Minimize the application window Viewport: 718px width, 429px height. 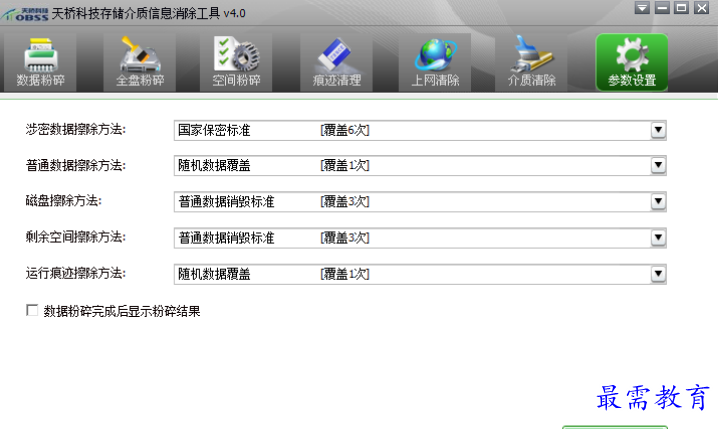pos(662,8)
